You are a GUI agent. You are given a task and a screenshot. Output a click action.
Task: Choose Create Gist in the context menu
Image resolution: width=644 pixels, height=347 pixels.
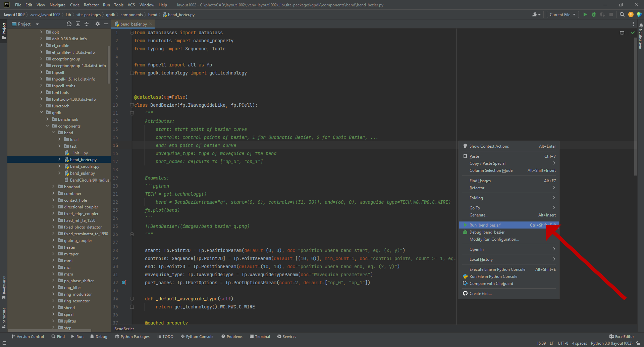point(509,293)
